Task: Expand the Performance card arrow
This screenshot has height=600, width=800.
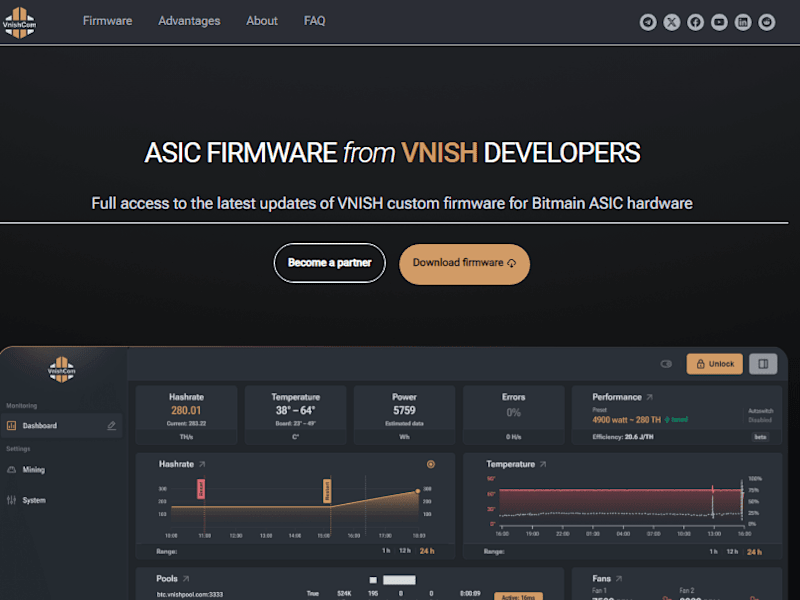Action: click(x=649, y=397)
